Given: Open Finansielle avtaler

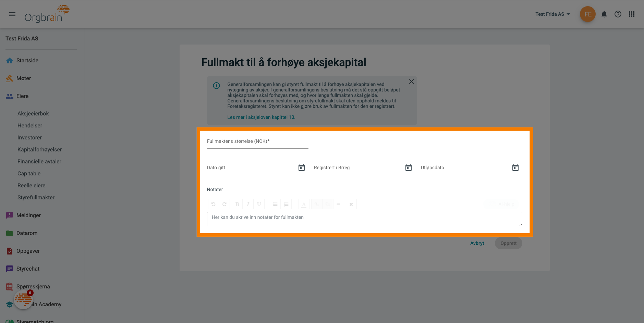Looking at the screenshot, I should pos(39,162).
